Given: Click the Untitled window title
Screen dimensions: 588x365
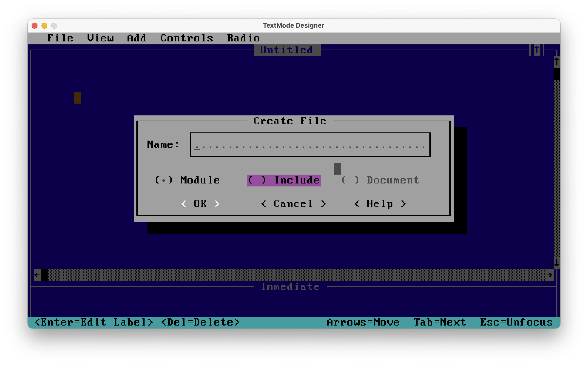Looking at the screenshot, I should pos(287,50).
